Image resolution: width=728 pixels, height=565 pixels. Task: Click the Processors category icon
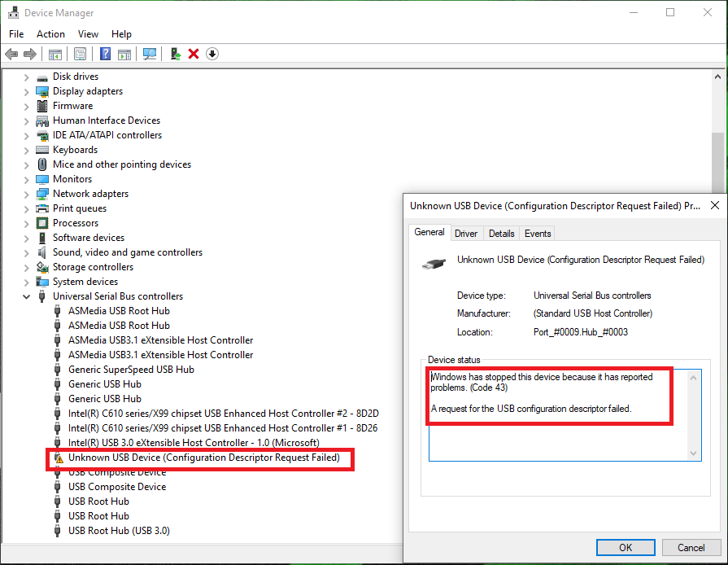coord(42,224)
